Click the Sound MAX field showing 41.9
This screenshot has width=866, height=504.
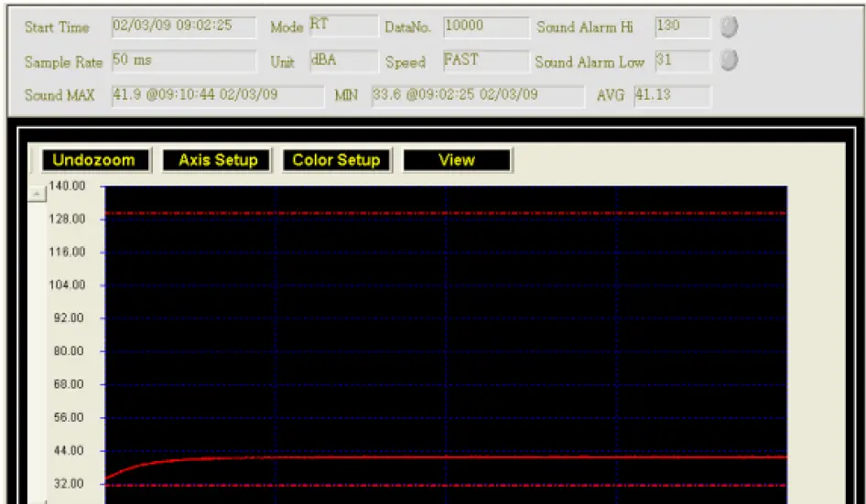[x=218, y=96]
